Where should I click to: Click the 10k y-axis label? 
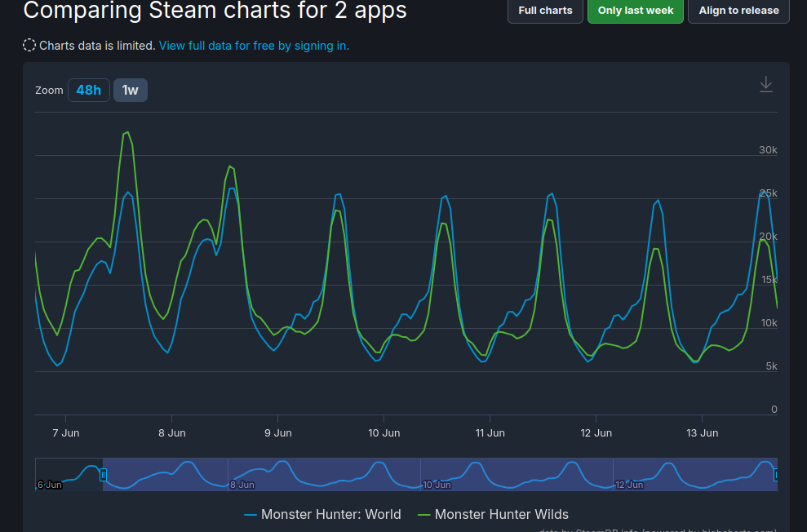[769, 322]
